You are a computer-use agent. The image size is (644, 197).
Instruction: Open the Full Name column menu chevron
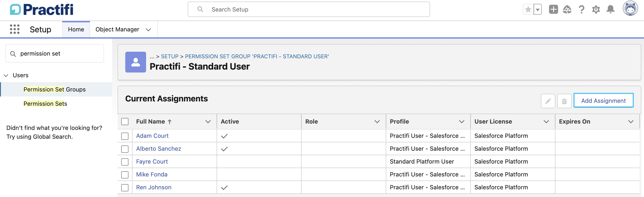(x=208, y=122)
